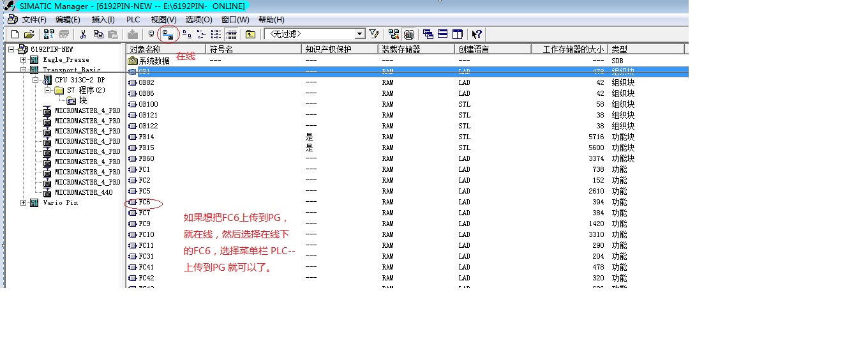The width and height of the screenshot is (868, 350).
Task: Select the 系统数据 folder icon
Action: pyautogui.click(x=133, y=61)
